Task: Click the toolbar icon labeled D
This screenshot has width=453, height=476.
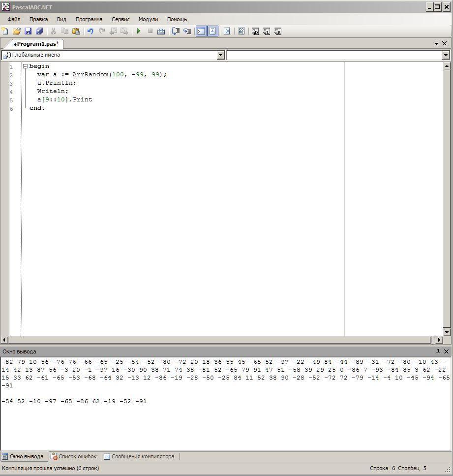Action: pos(255,31)
